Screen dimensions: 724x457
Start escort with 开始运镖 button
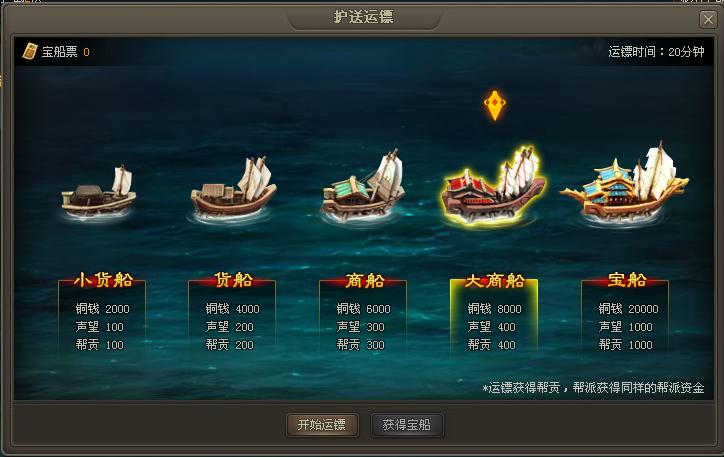[x=322, y=425]
